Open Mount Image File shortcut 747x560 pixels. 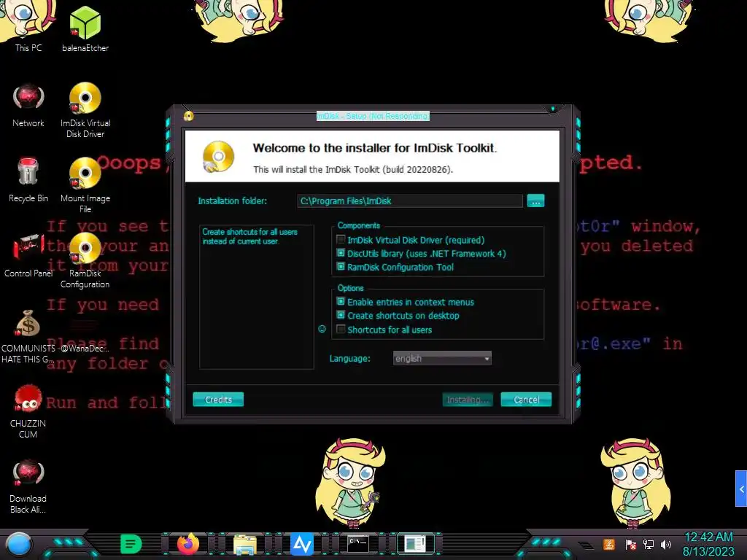[85, 184]
